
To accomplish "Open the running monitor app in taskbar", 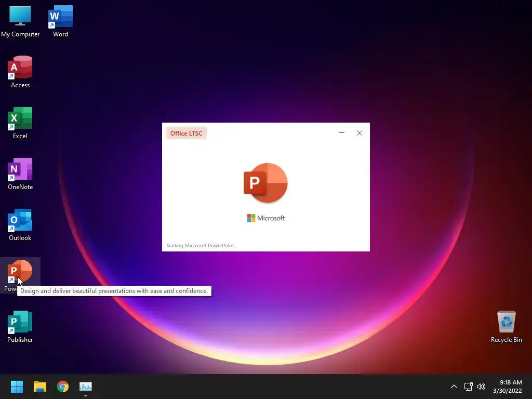I will pyautogui.click(x=86, y=387).
